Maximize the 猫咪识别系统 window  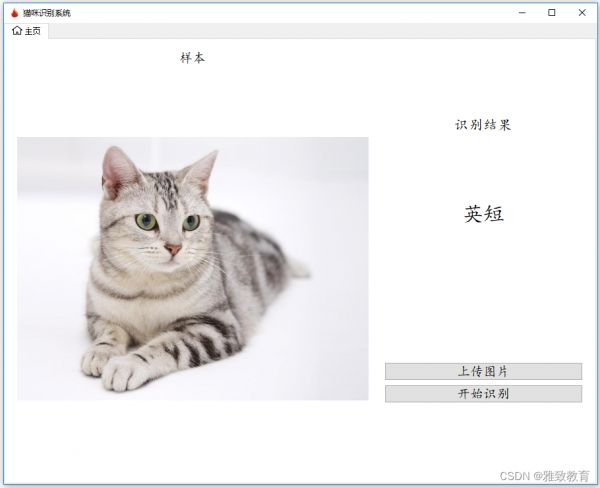551,13
